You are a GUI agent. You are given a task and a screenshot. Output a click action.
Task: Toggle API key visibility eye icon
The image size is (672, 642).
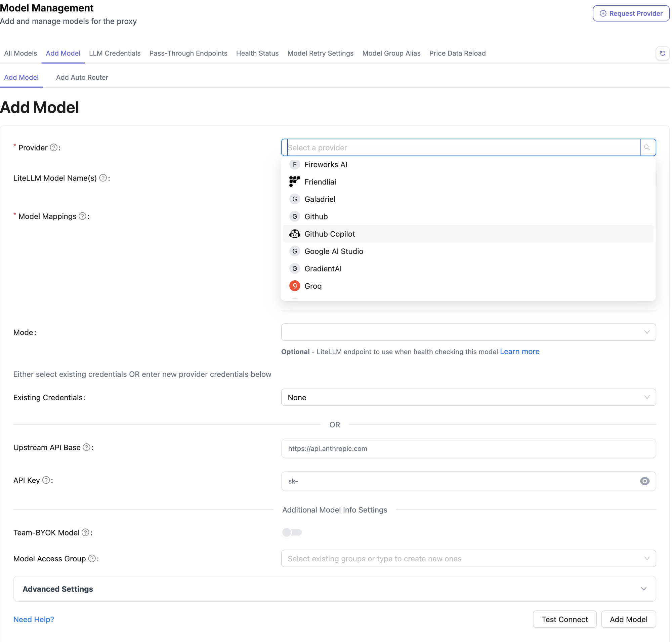point(645,481)
